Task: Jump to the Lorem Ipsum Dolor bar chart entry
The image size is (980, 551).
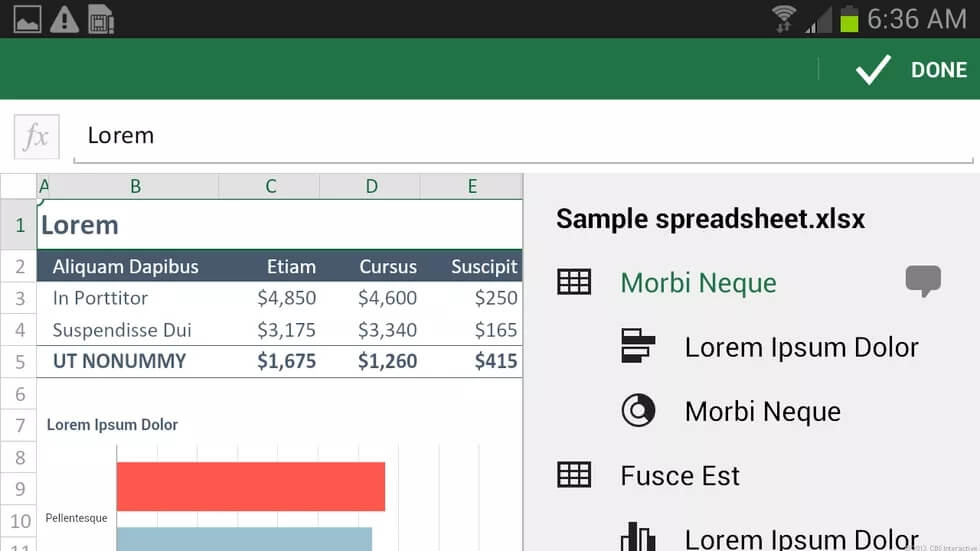Action: coord(801,347)
